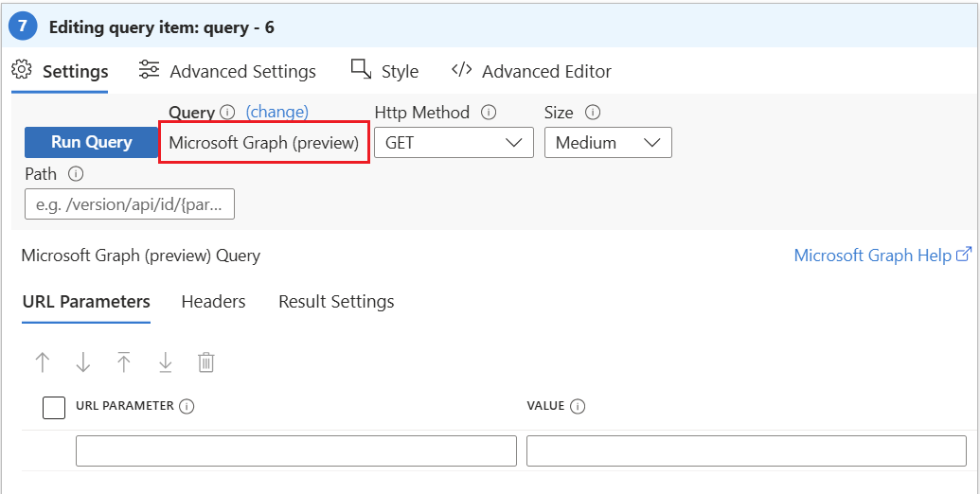This screenshot has width=980, height=494.
Task: Switch to the Advanced Settings tab
Action: coord(227,72)
